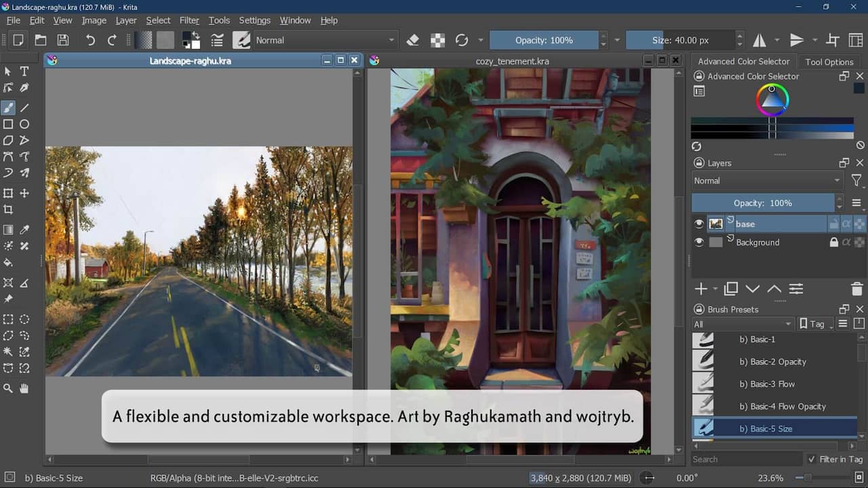Image resolution: width=868 pixels, height=488 pixels.
Task: Undo the last action
Action: [90, 40]
